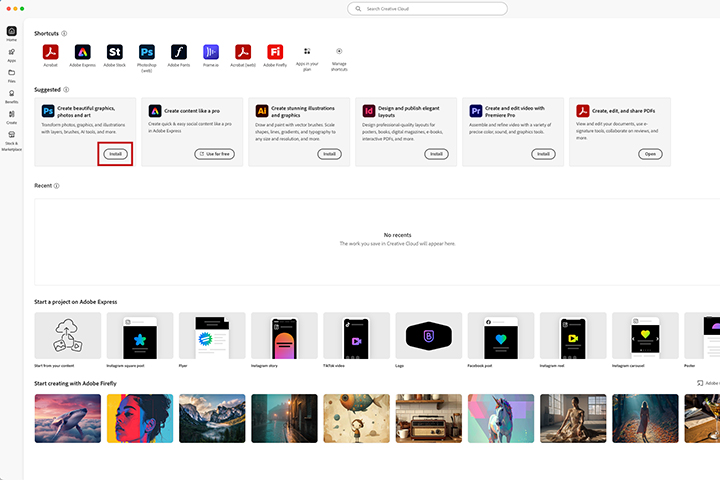The image size is (720, 480).
Task: Click Open on the PDF card
Action: point(651,154)
